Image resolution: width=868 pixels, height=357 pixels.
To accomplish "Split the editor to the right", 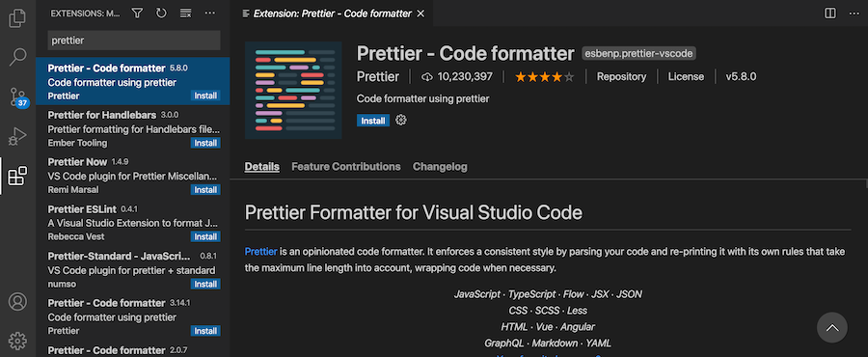I will coord(830,14).
